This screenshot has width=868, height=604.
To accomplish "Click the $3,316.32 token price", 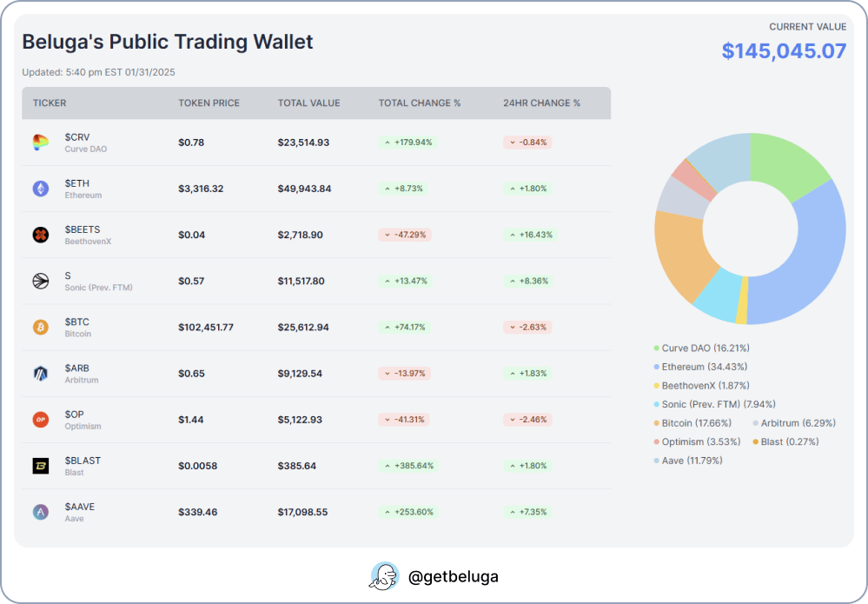I will 201,189.
